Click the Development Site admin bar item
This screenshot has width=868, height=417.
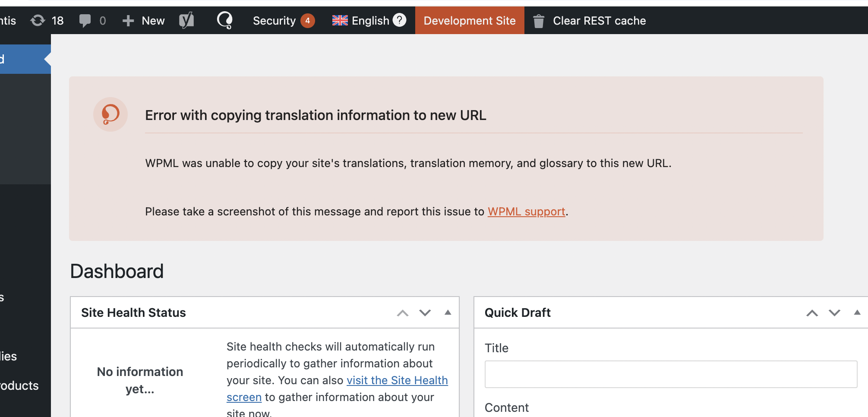coord(470,20)
